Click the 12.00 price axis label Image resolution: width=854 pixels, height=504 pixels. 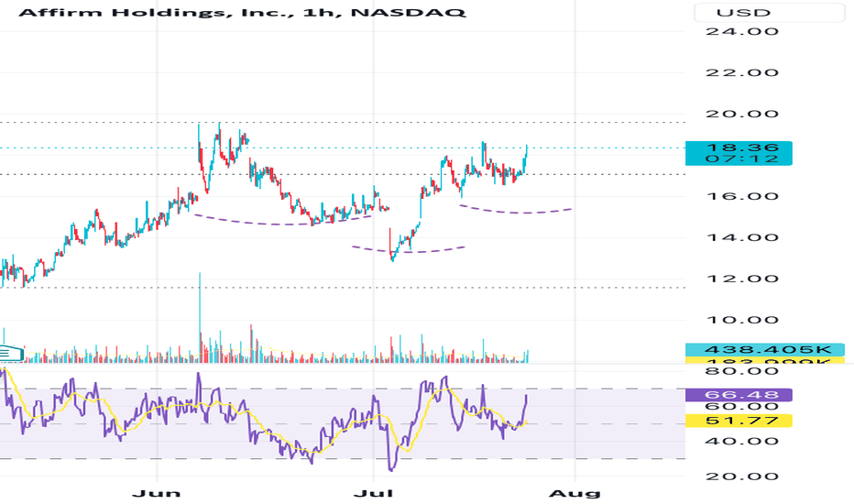(742, 279)
